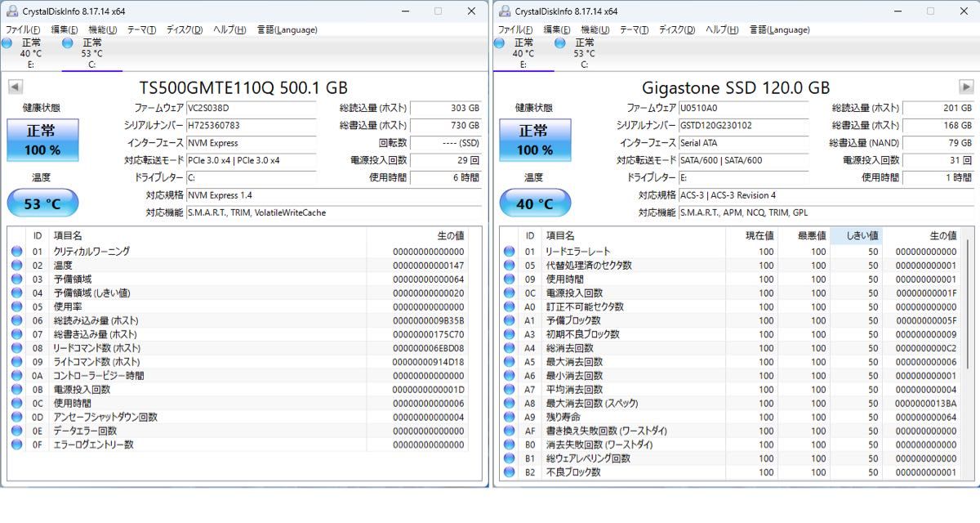
Task: Click status icon for 総消去回数 row
Action: click(509, 348)
